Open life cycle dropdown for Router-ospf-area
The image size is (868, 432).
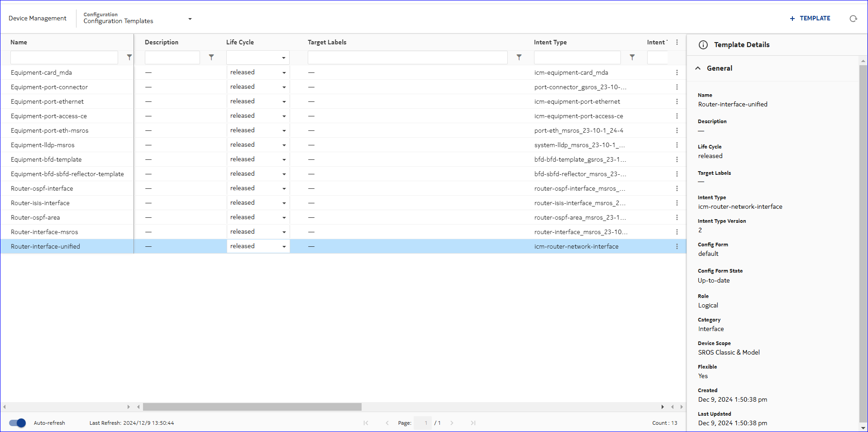point(284,218)
